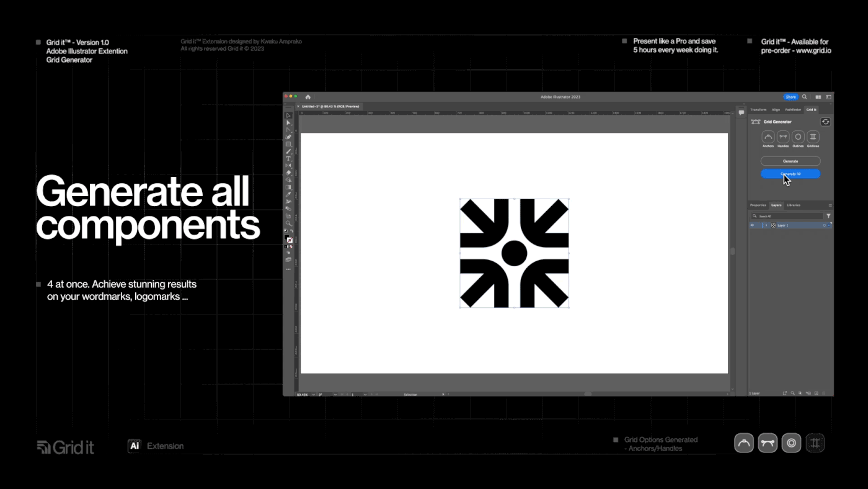Screen dimensions: 868x489
Task: Click the Home icon in Illustrator
Action: (x=308, y=97)
